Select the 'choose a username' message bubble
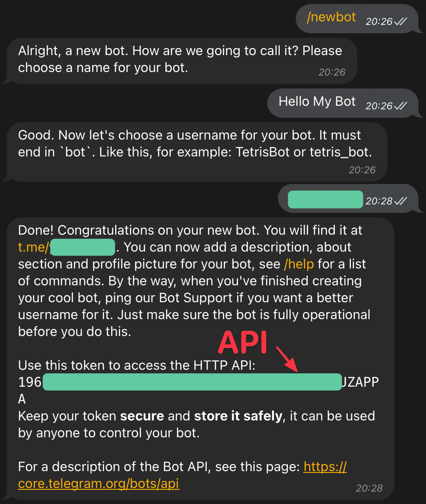The image size is (426, 504). [197, 152]
